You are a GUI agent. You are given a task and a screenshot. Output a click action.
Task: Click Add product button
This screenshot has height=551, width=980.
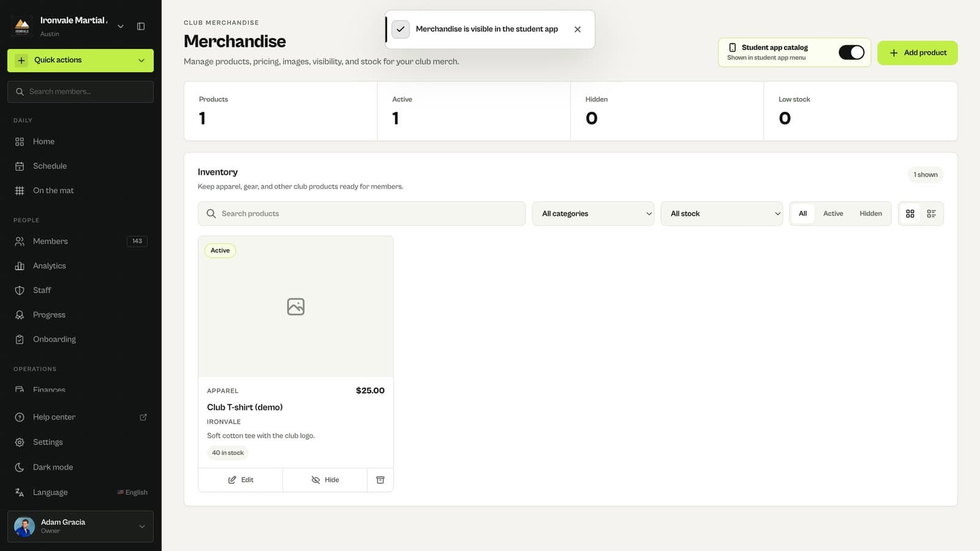coord(918,53)
